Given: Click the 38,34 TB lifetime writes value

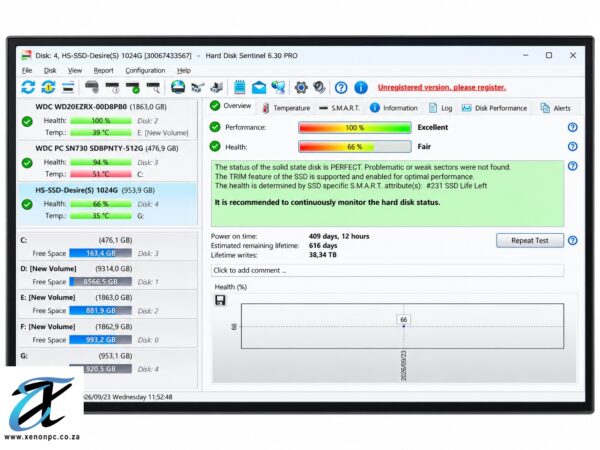Looking at the screenshot, I should click(x=323, y=255).
